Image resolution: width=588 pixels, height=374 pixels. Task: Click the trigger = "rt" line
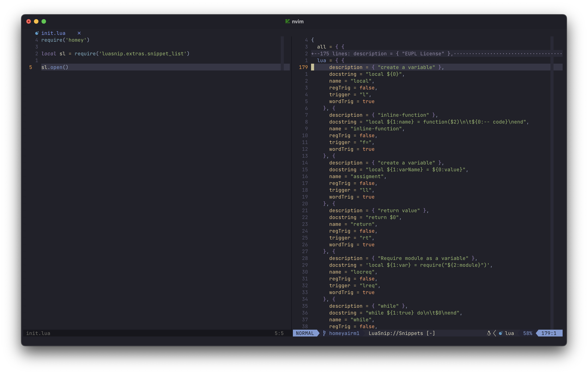point(352,238)
